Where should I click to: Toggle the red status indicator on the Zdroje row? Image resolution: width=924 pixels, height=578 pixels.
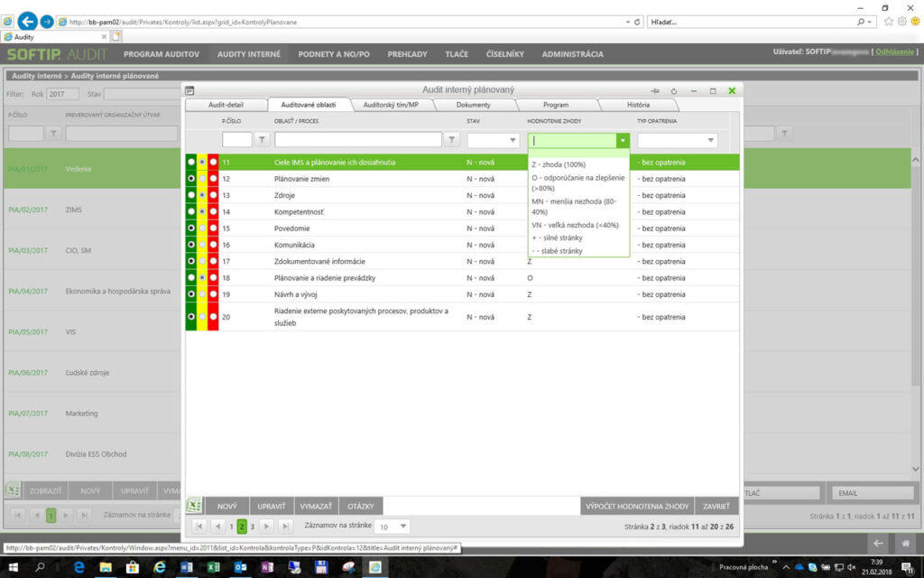[x=216, y=197]
